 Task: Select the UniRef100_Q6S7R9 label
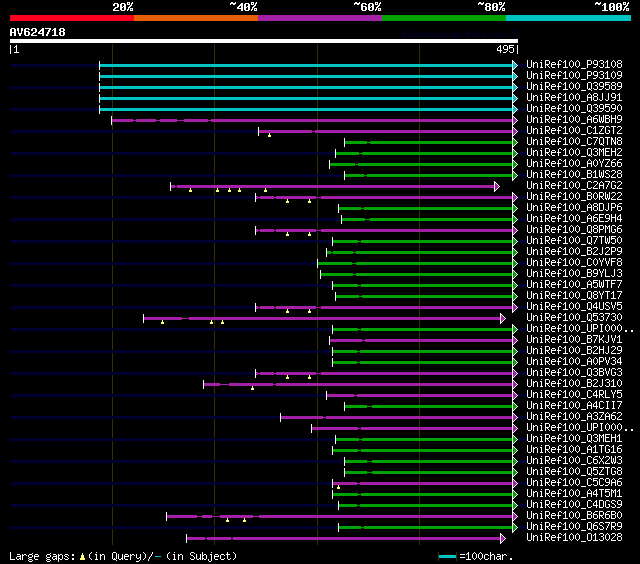point(574,527)
